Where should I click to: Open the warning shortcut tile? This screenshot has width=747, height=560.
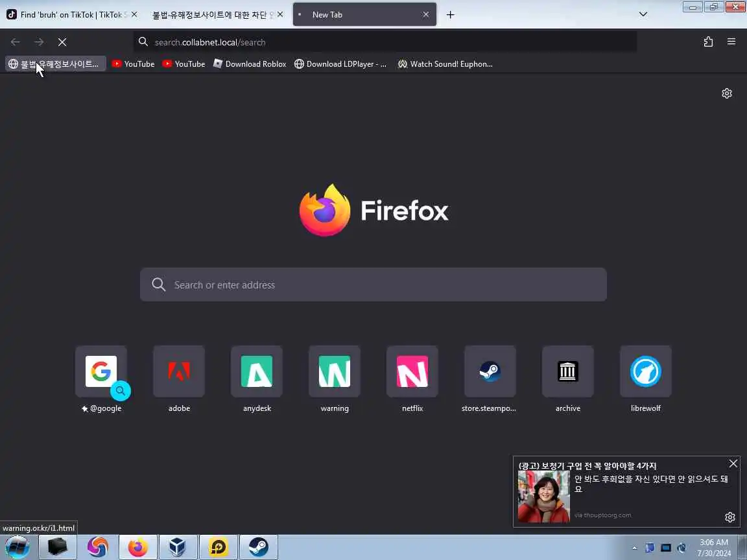335,379
